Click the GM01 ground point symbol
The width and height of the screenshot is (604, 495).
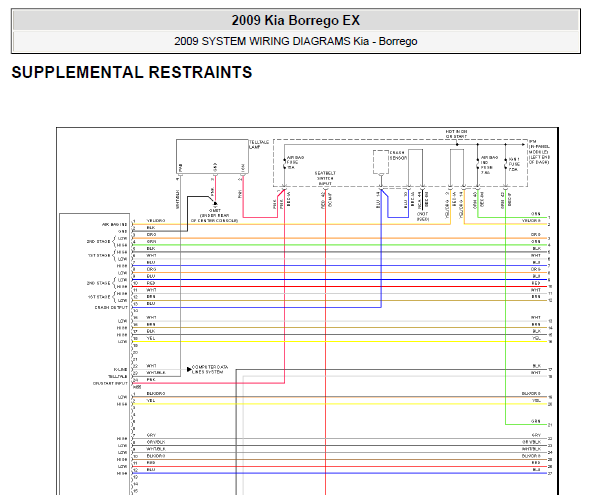click(215, 204)
